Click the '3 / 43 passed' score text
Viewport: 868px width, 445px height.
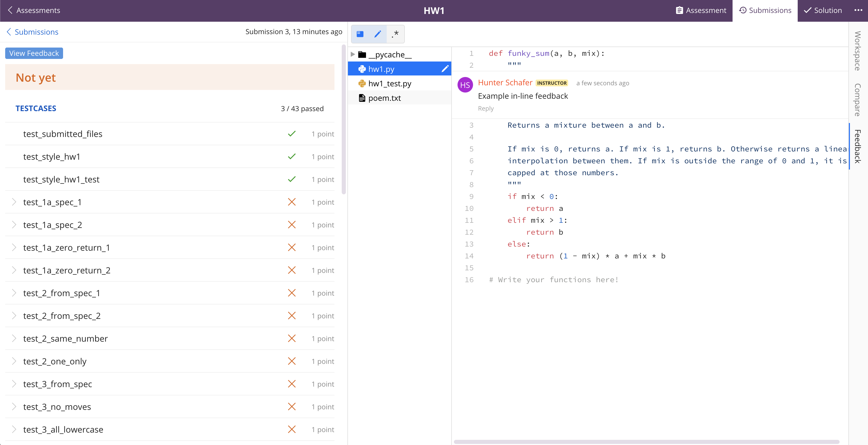(302, 109)
